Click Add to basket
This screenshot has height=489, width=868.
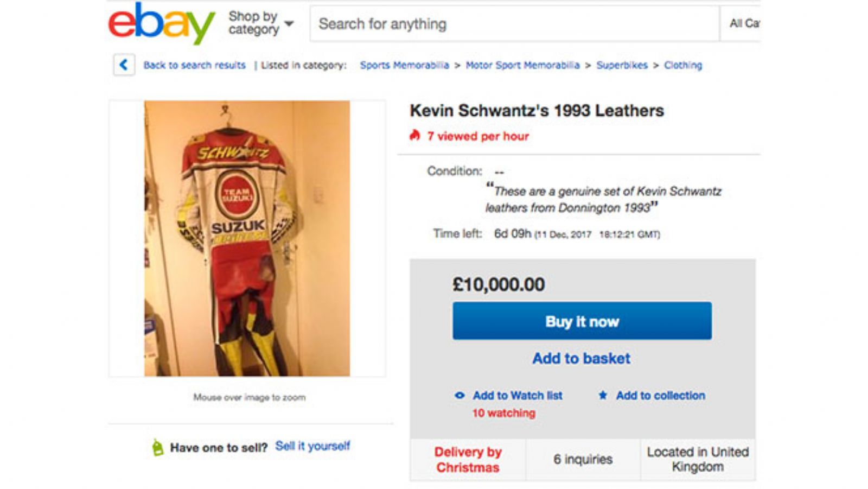pyautogui.click(x=581, y=358)
